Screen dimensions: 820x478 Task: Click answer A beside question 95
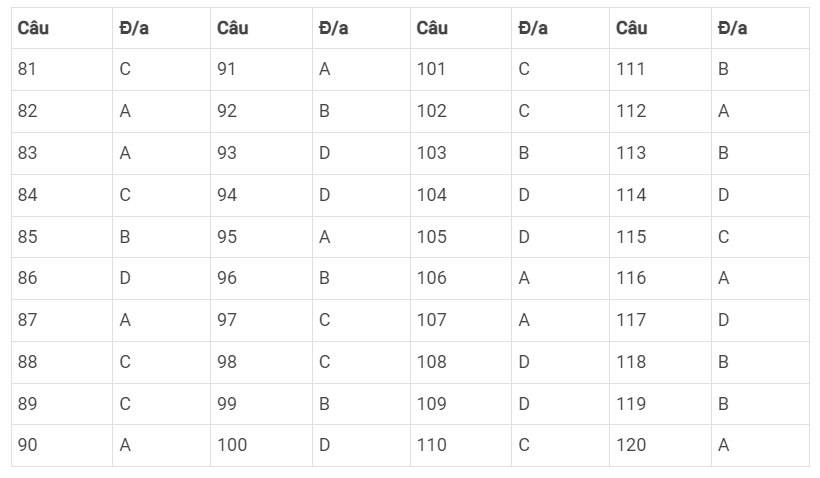(x=361, y=237)
